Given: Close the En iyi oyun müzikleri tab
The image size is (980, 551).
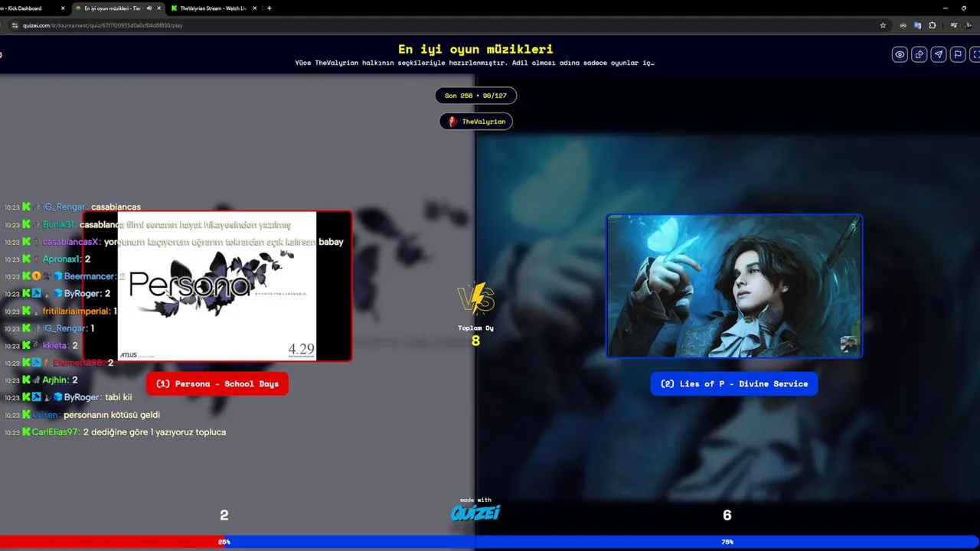Looking at the screenshot, I should coord(159,8).
